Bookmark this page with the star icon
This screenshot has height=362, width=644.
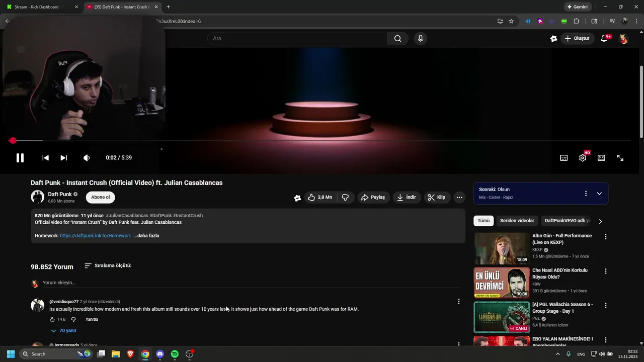tap(511, 21)
